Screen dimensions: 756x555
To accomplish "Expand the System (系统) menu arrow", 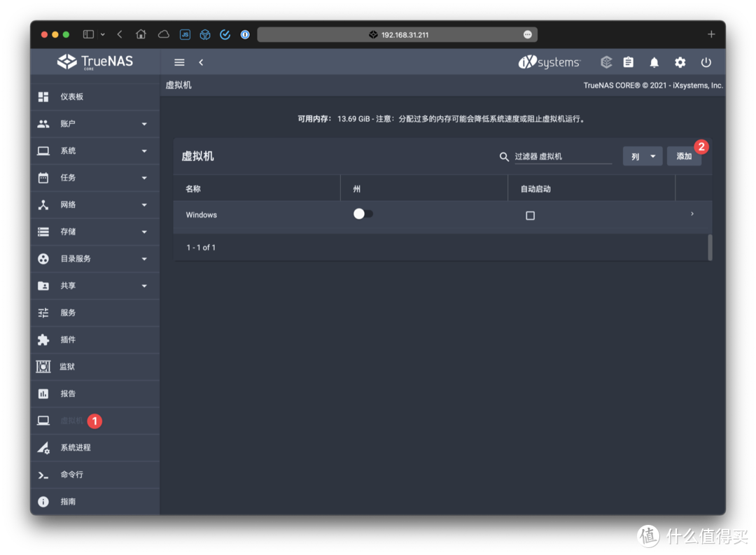I will pyautogui.click(x=144, y=151).
